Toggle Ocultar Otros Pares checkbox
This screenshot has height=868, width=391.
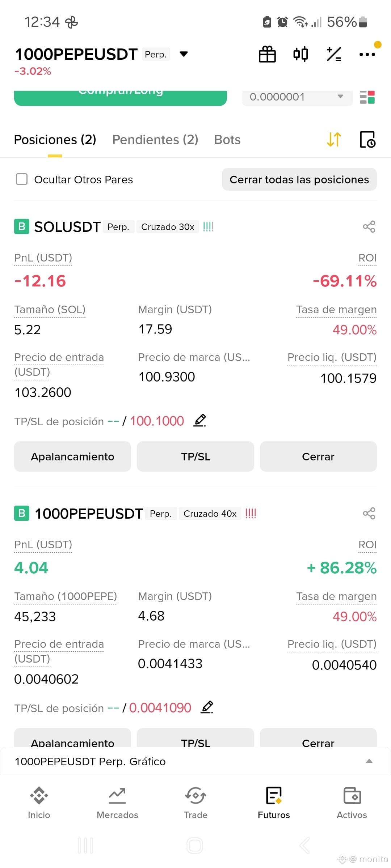point(22,179)
